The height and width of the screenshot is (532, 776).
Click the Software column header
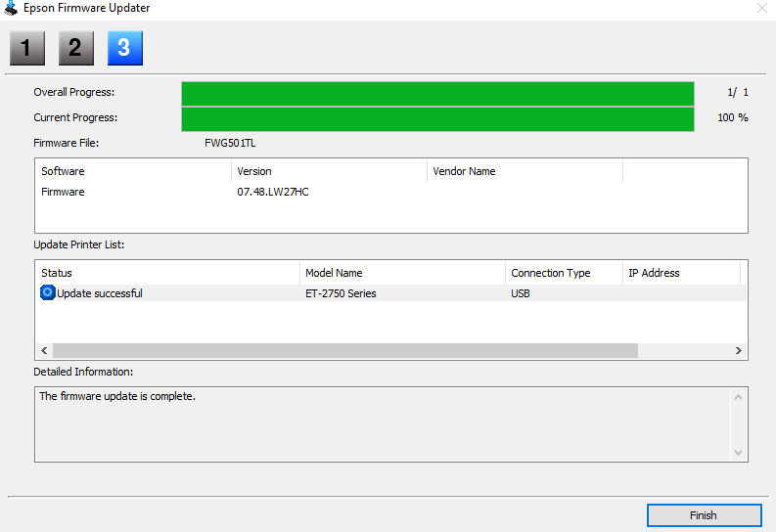[x=133, y=171]
